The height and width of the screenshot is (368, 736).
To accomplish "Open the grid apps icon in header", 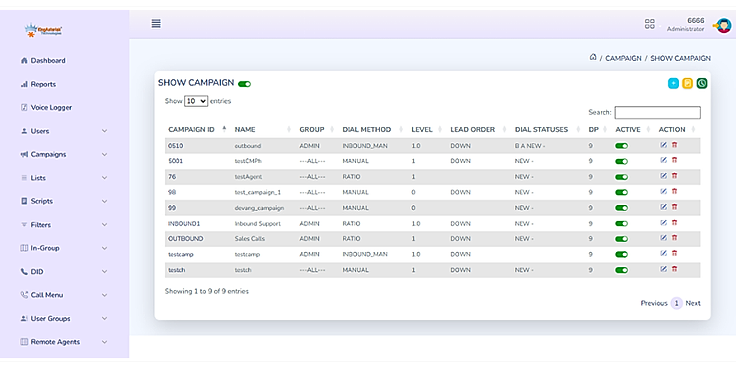I will pos(650,24).
